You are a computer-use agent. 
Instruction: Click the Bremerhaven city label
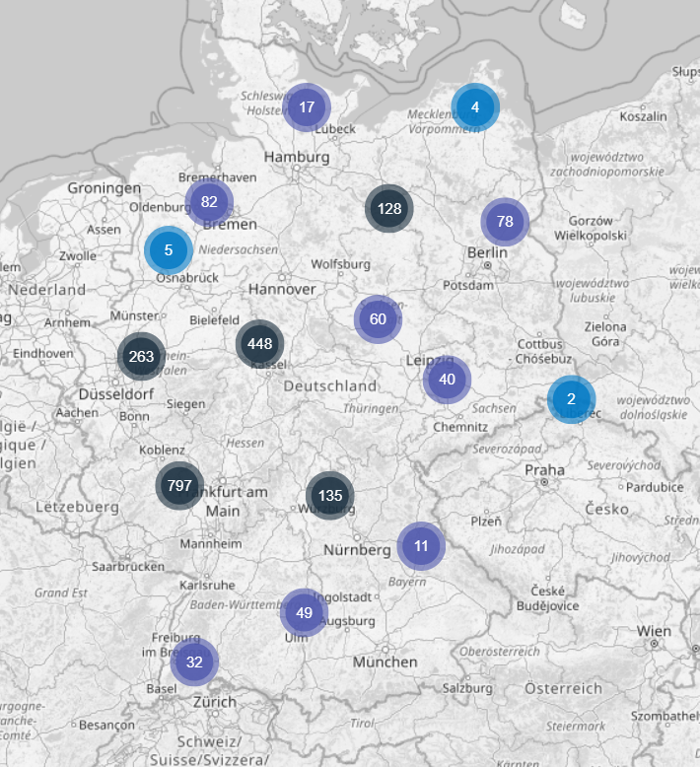[217, 177]
